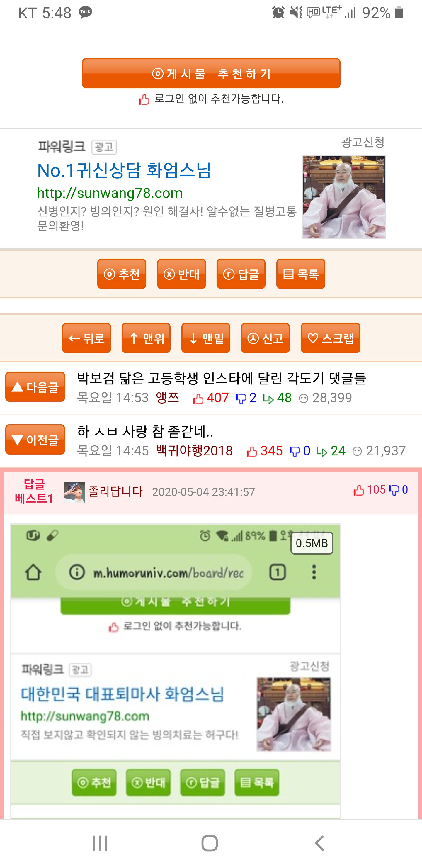Tap the orange 게시물 추천하기 button
This screenshot has height=868, width=422.
click(x=211, y=73)
